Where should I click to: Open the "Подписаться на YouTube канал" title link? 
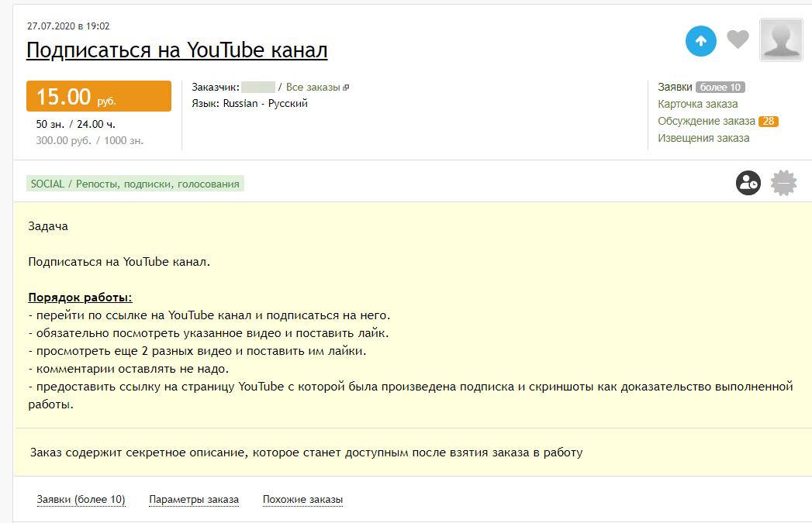coord(177,50)
